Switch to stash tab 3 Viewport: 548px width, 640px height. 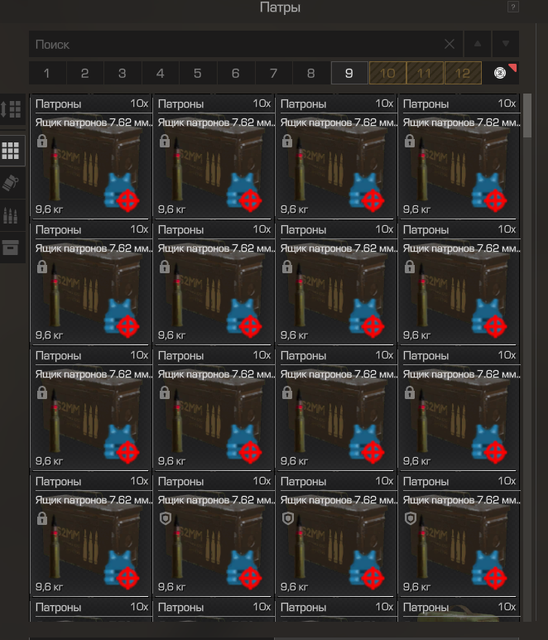point(122,73)
